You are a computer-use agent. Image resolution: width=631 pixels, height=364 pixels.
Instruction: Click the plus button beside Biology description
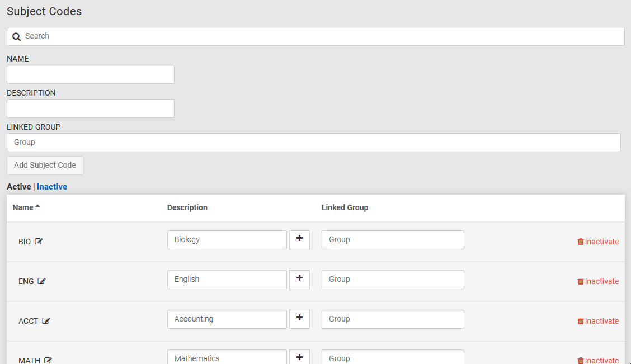(x=299, y=239)
